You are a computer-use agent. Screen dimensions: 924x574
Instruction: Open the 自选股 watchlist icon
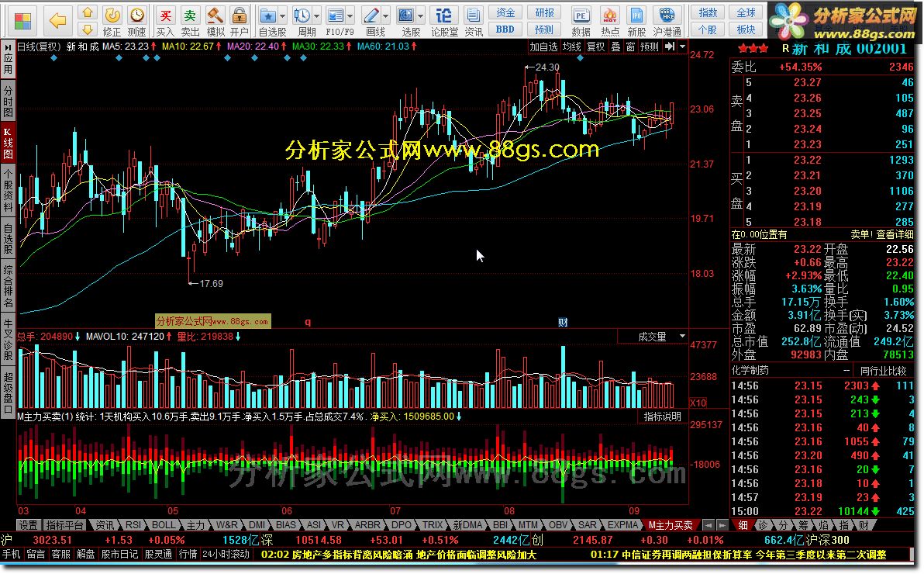pyautogui.click(x=268, y=21)
